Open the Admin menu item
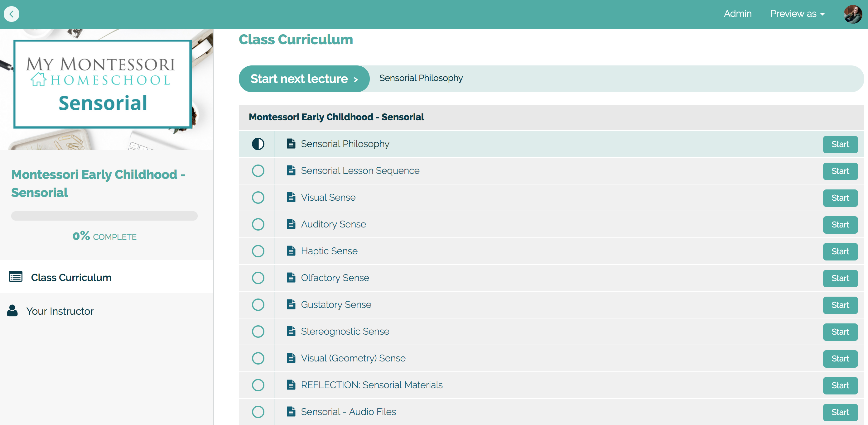The width and height of the screenshot is (868, 425). tap(738, 14)
